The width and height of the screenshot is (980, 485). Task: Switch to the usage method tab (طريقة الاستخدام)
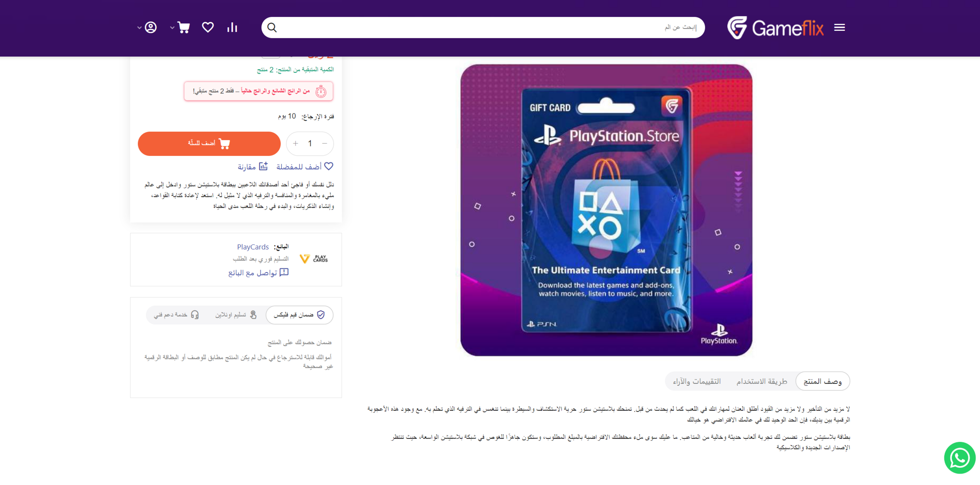(x=762, y=381)
